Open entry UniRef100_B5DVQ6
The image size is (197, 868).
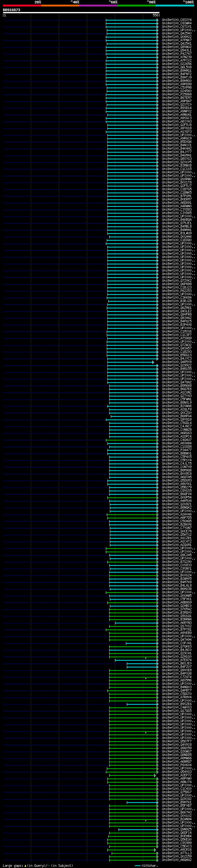176,142
